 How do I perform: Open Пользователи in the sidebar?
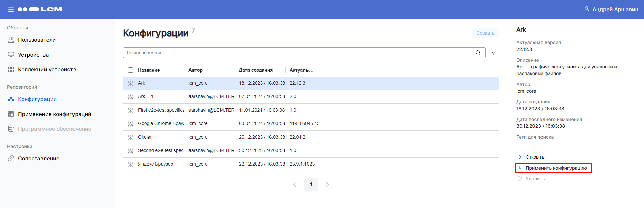coord(36,40)
